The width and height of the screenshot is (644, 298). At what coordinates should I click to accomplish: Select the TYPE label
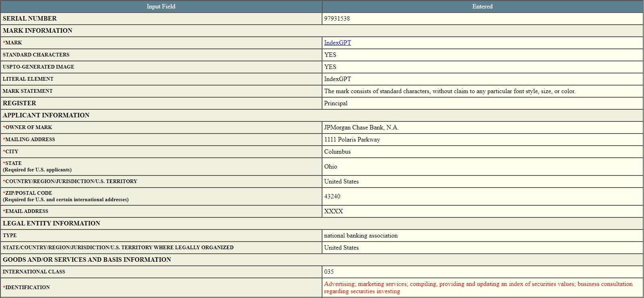[10, 235]
